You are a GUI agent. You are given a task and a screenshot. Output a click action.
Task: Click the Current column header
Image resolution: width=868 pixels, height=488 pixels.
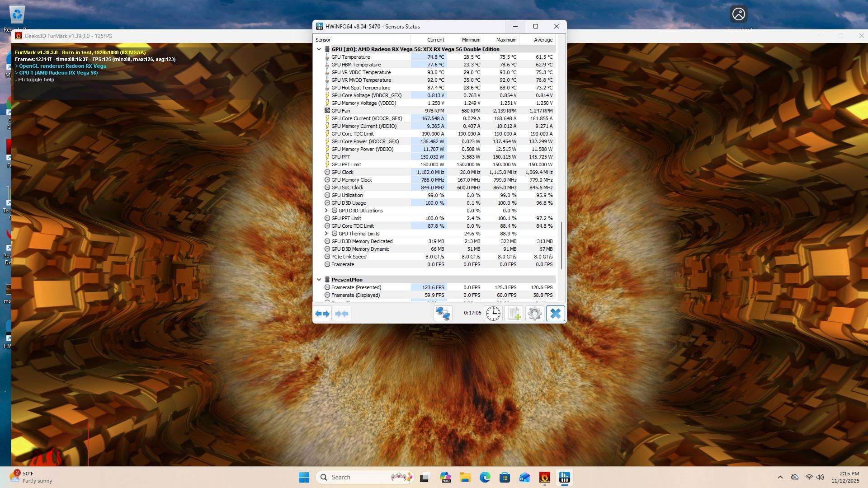(x=429, y=40)
